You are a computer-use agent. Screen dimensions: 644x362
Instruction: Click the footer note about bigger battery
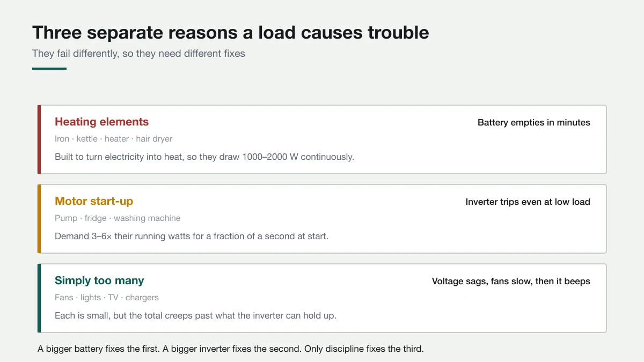231,349
